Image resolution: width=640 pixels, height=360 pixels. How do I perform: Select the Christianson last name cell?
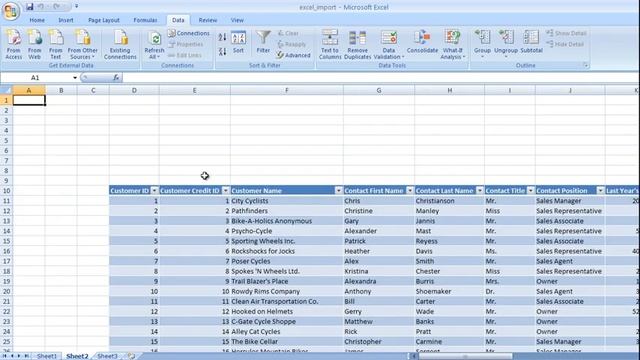(449, 201)
